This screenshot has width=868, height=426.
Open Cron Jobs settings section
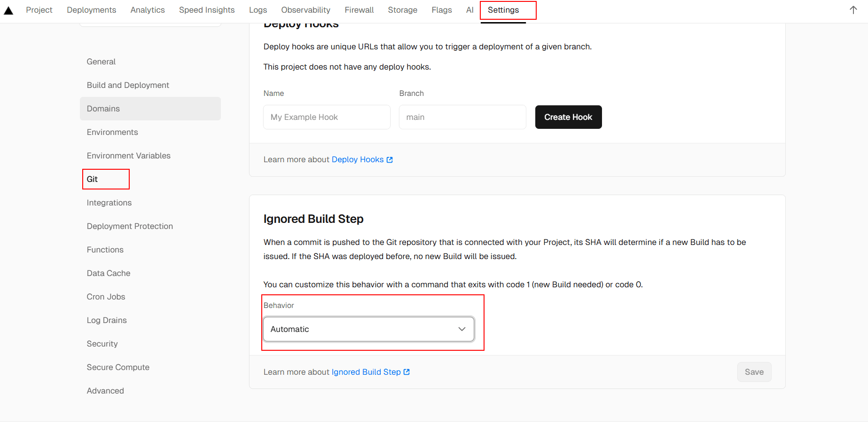point(106,297)
